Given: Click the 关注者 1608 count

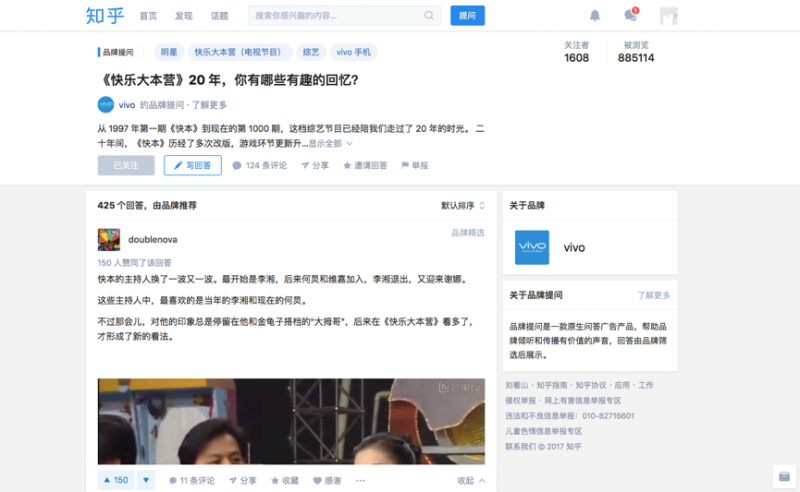Looking at the screenshot, I should coord(577,52).
